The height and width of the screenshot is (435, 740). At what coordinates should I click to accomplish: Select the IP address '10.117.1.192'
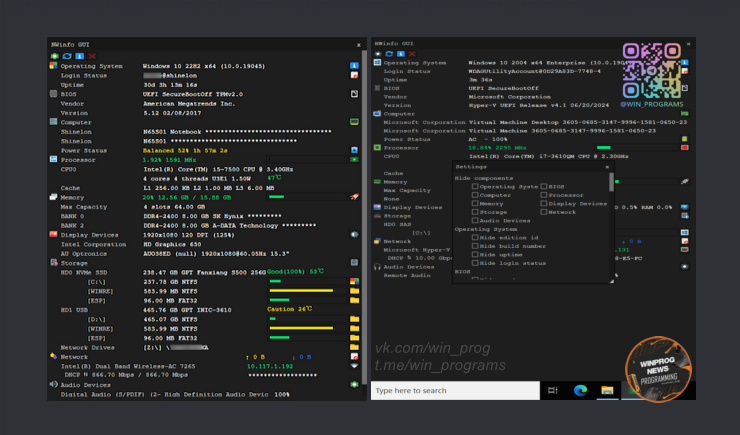[x=270, y=366]
